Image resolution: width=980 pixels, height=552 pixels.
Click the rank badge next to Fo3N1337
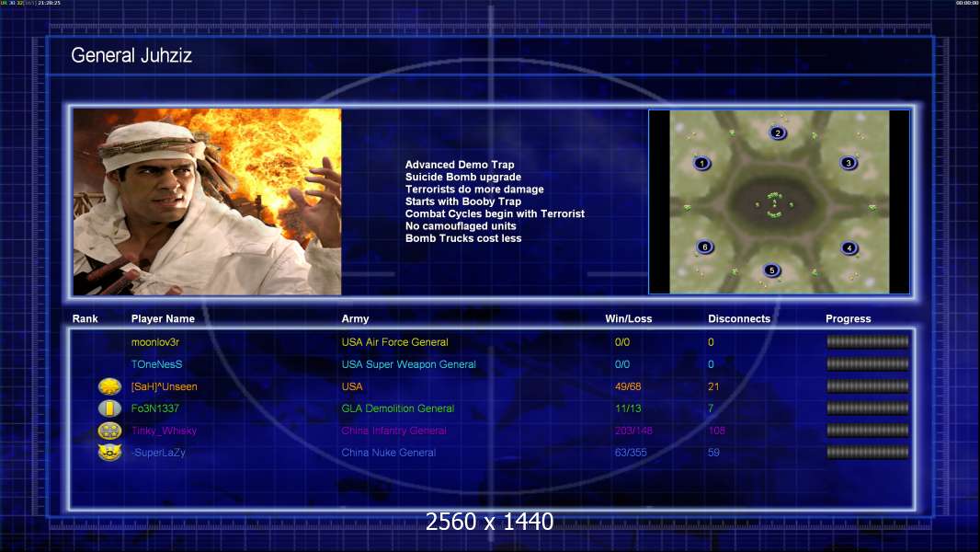(x=110, y=408)
